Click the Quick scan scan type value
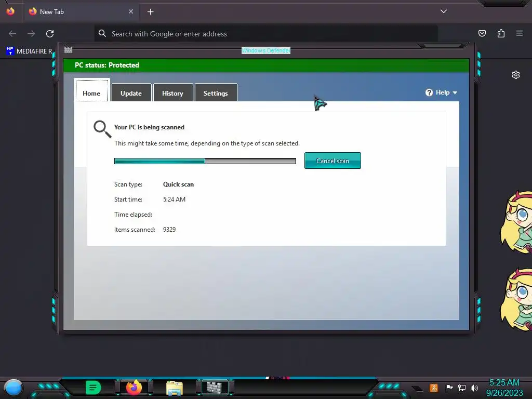 click(x=179, y=184)
